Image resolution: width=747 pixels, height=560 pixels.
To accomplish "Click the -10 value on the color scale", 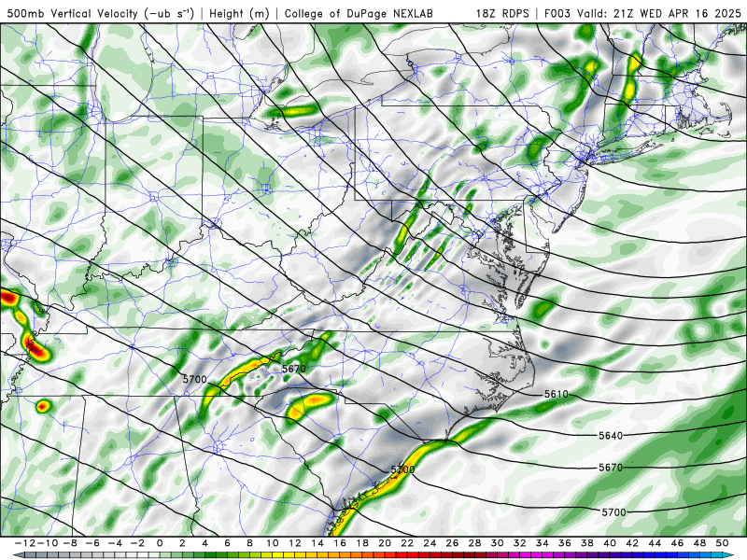I will (47, 543).
